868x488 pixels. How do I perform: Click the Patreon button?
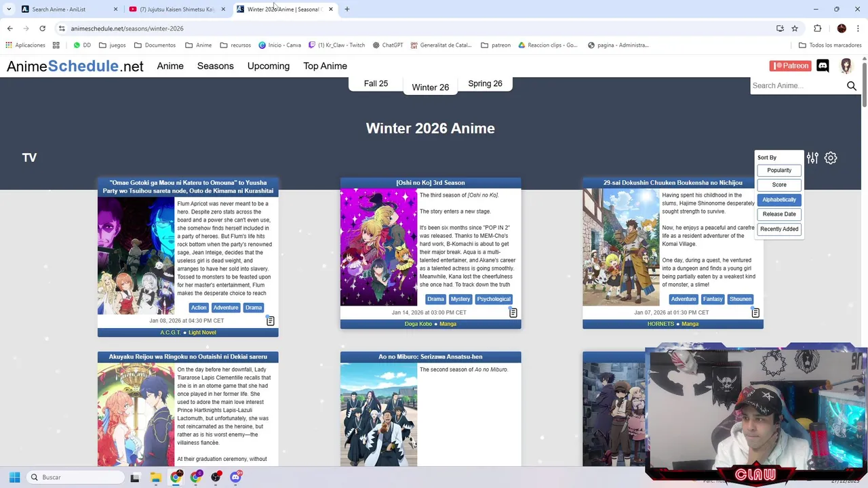790,66
